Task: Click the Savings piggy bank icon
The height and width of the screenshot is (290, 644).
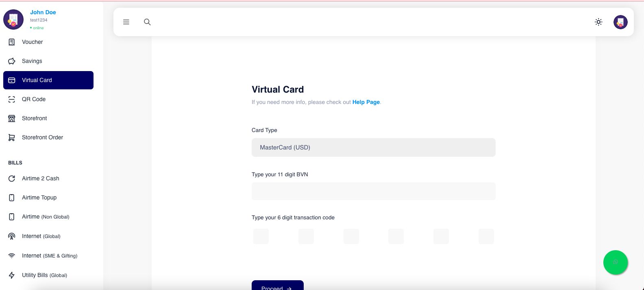Action: click(x=12, y=61)
